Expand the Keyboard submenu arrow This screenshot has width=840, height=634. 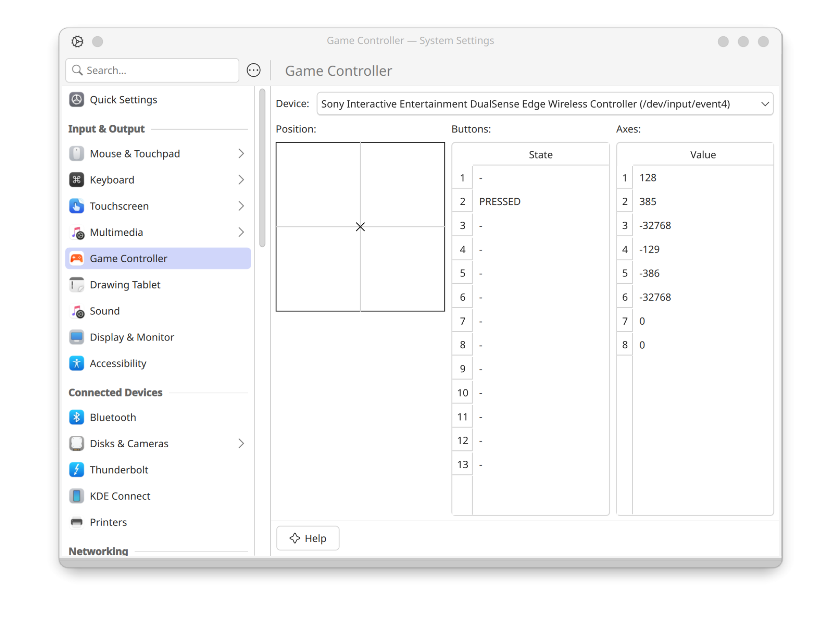(241, 180)
